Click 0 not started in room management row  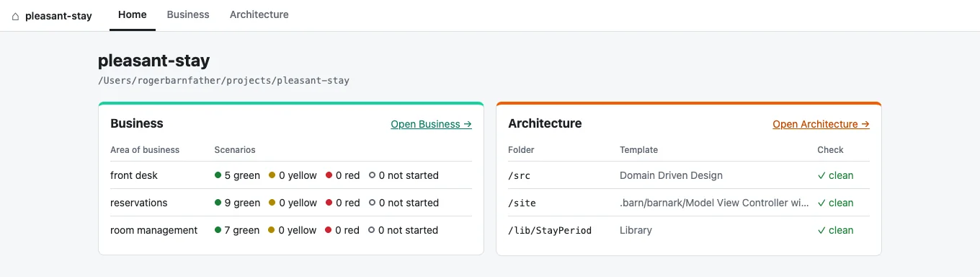pos(404,230)
